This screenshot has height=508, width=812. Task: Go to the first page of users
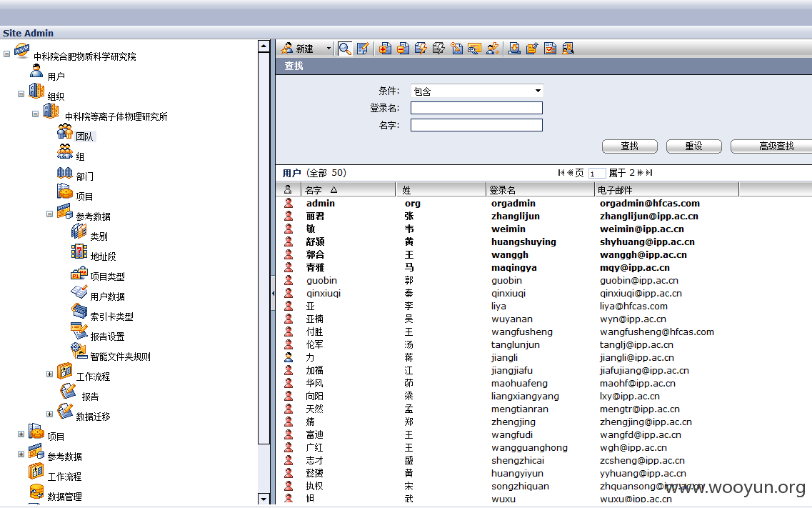[561, 172]
